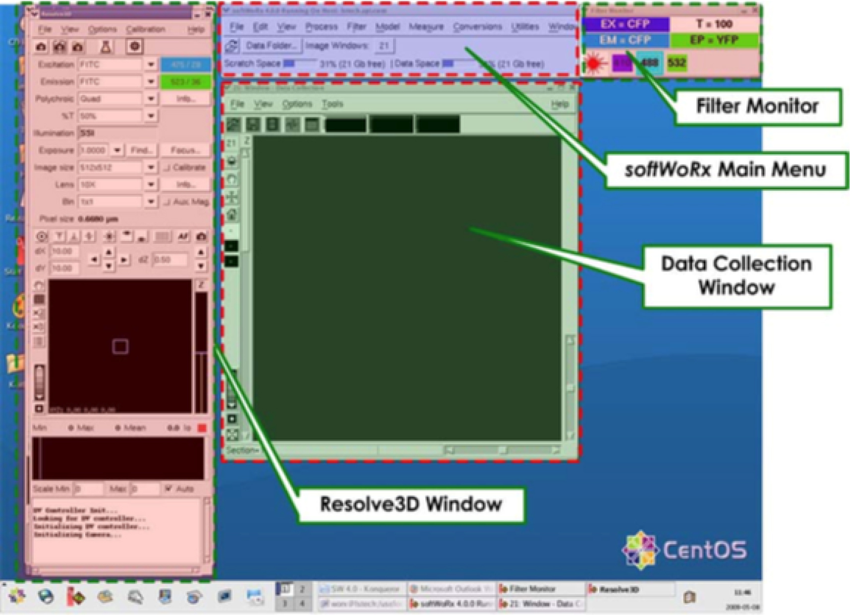
Task: Switch to workspace 4 in pager
Action: click(x=301, y=604)
